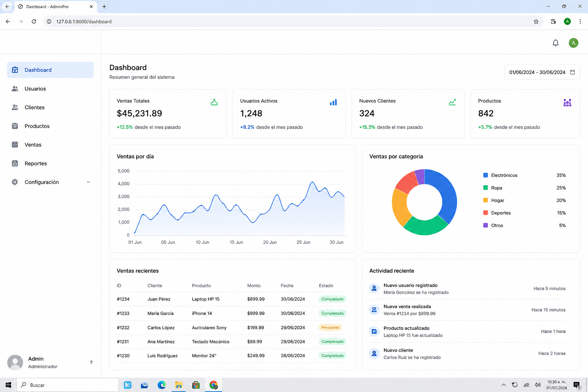Click the Nuevos Clientes trend icon
The height and width of the screenshot is (392, 588).
(452, 102)
